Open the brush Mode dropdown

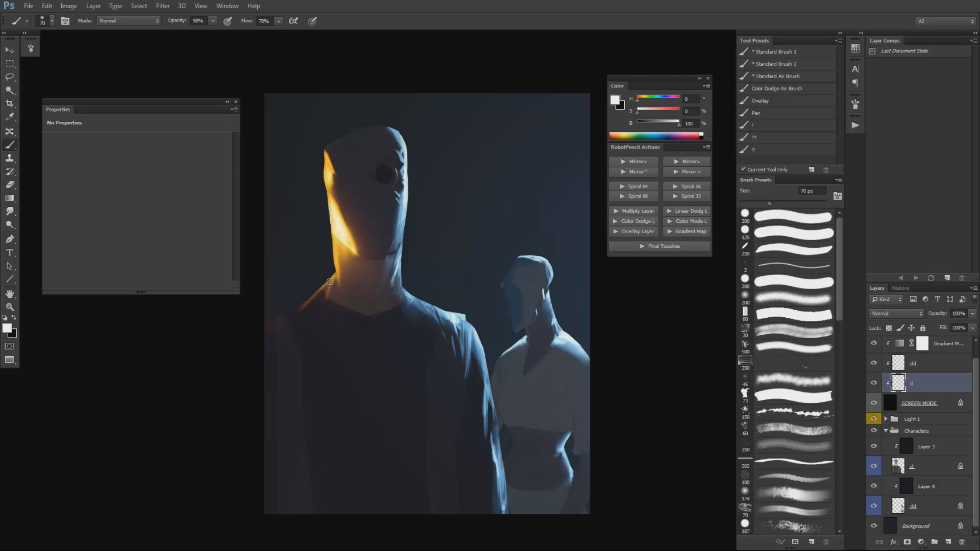coord(128,21)
